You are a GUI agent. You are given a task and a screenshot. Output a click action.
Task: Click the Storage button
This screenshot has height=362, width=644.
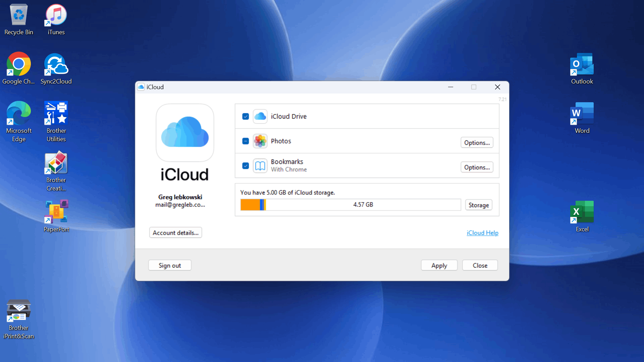tap(479, 205)
